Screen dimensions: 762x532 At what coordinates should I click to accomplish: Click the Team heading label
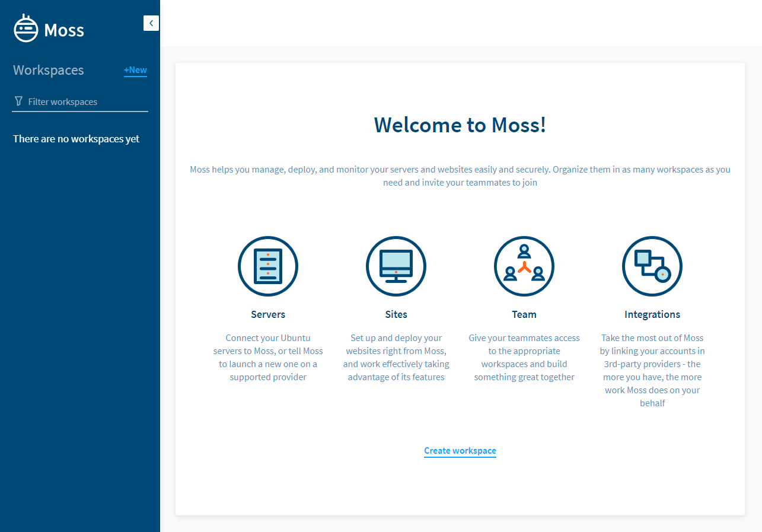coord(524,314)
